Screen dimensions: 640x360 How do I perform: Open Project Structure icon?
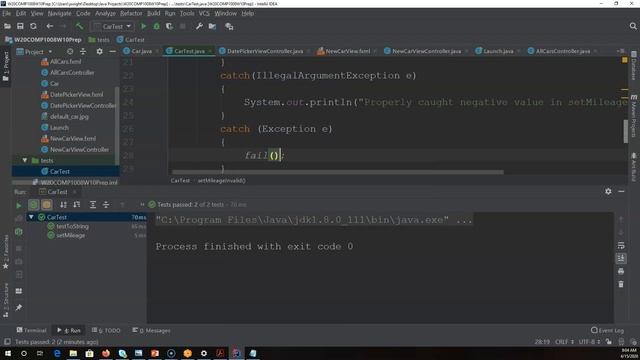click(x=212, y=27)
